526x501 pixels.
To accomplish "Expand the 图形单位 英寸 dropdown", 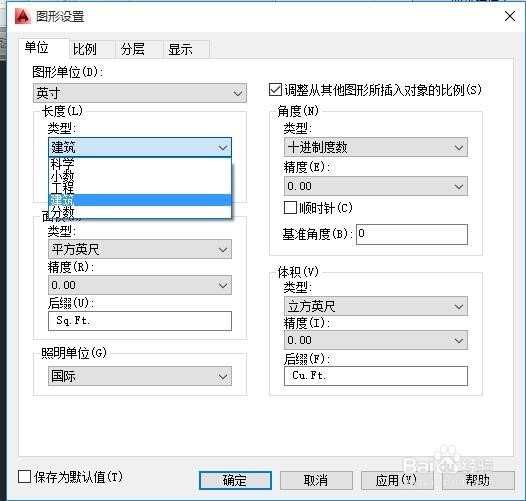I will [140, 93].
